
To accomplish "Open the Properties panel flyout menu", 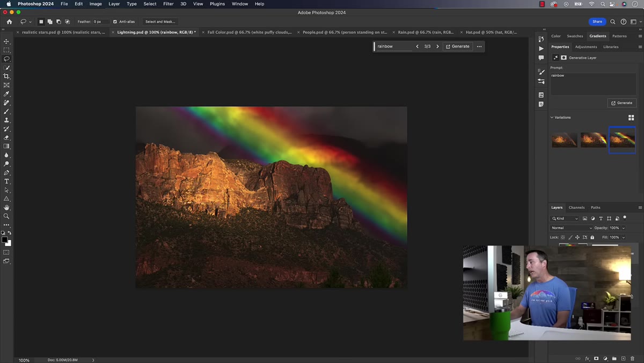I will point(640,47).
